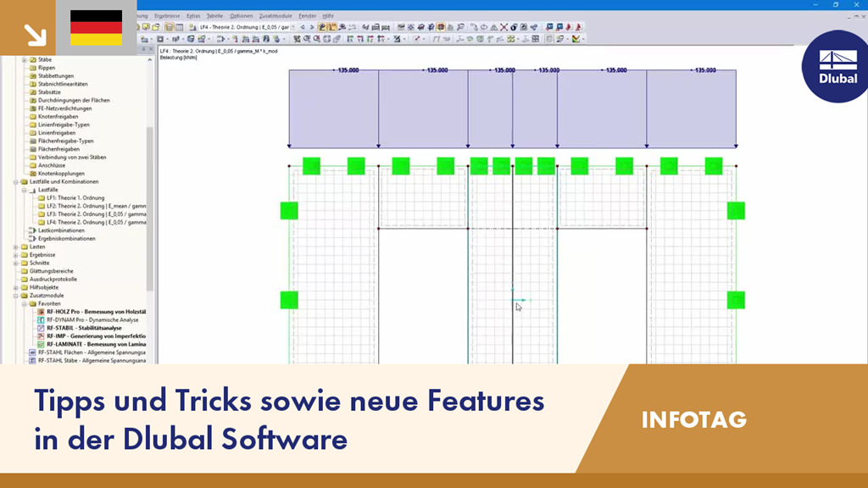Viewport: 868px width, 488px height.
Task: Select Ausdruckprotokolle tree item
Action: tap(53, 280)
